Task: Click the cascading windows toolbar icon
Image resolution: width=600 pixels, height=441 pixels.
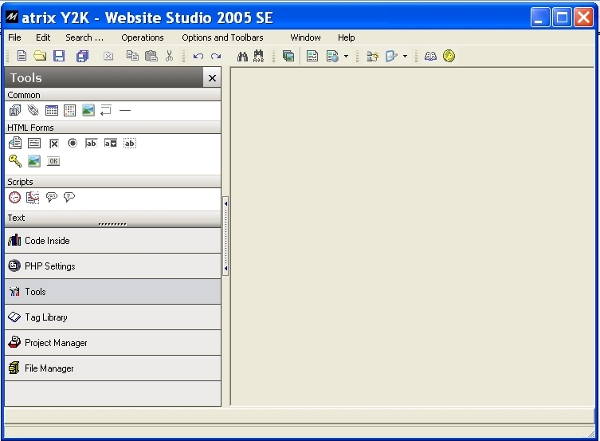Action: pyautogui.click(x=289, y=56)
